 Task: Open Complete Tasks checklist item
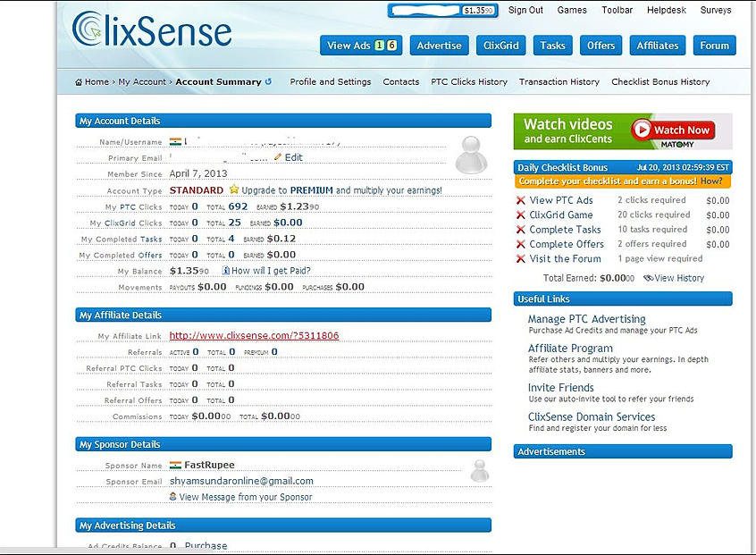point(565,230)
